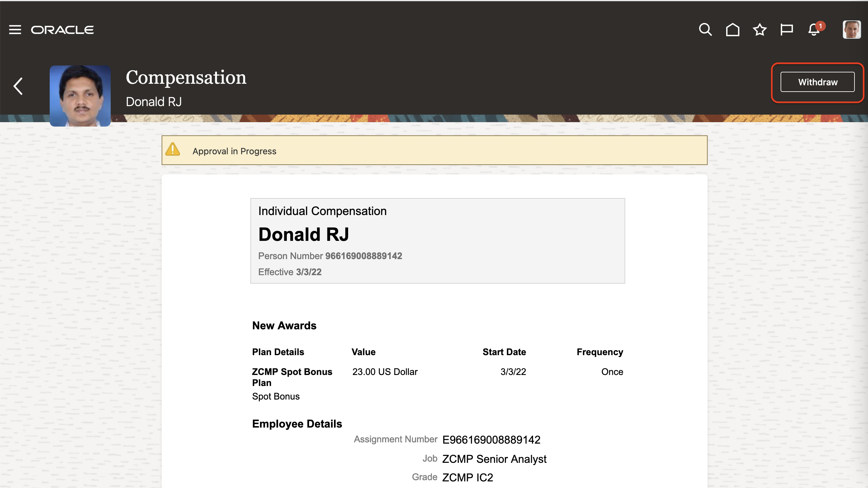This screenshot has height=488, width=868.
Task: Open the hamburger navigator menu
Action: [x=15, y=30]
